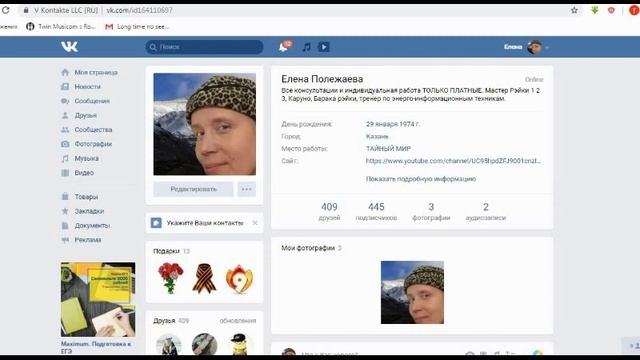Click the browser reload icon
This screenshot has width=640, height=360.
5,10
